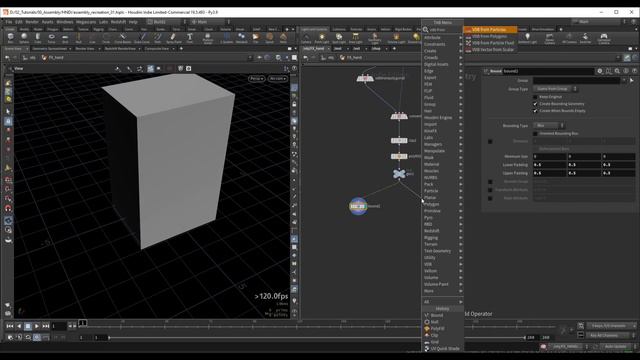Click play forward button on timeline
Viewport: 640px width, 360px height.
(37, 326)
